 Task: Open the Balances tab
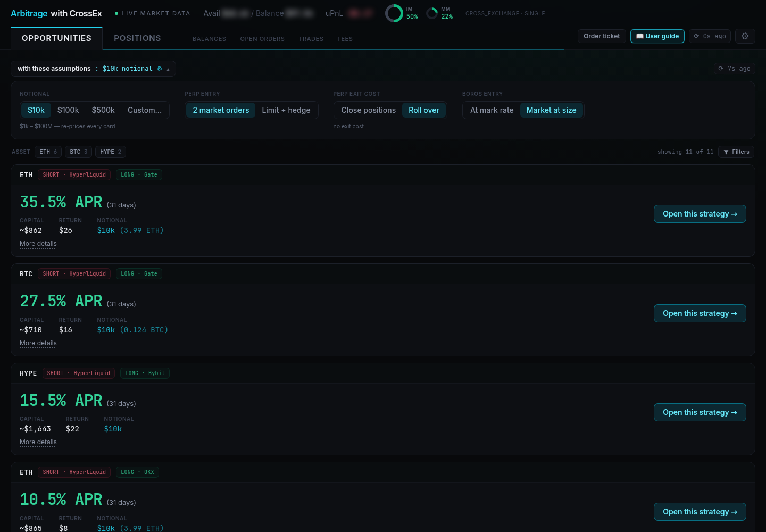[x=209, y=39]
